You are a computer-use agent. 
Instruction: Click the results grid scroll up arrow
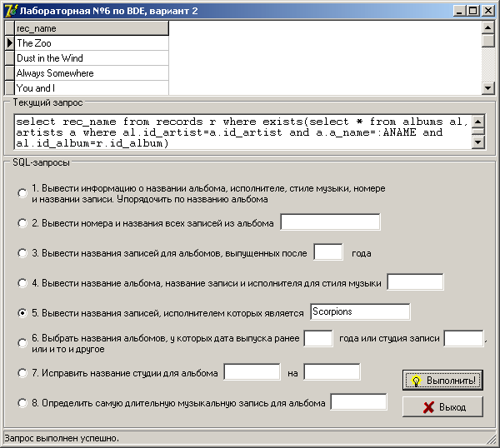(x=487, y=27)
